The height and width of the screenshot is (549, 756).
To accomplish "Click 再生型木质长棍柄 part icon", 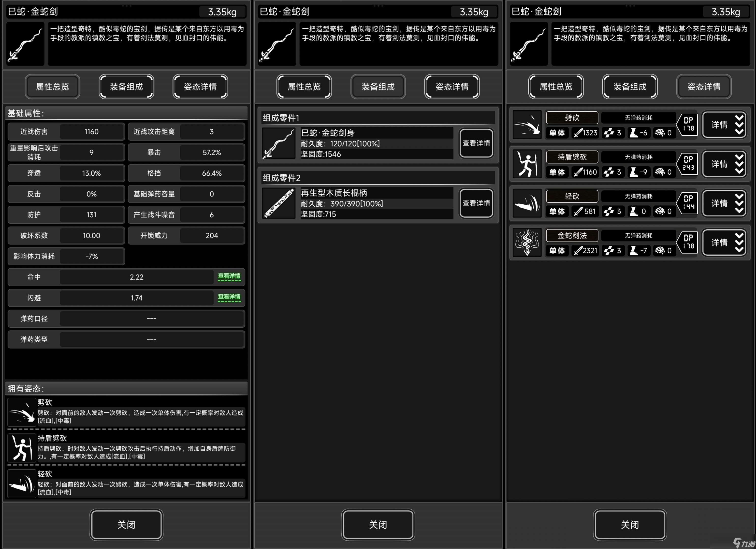I will [279, 203].
